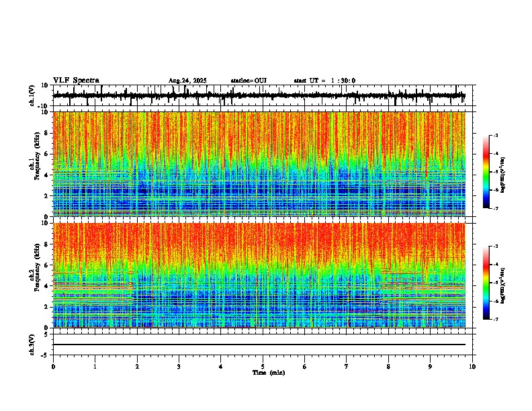Click the "5" minute tick label
Viewport: 532px width, 411px height.
tap(263, 367)
